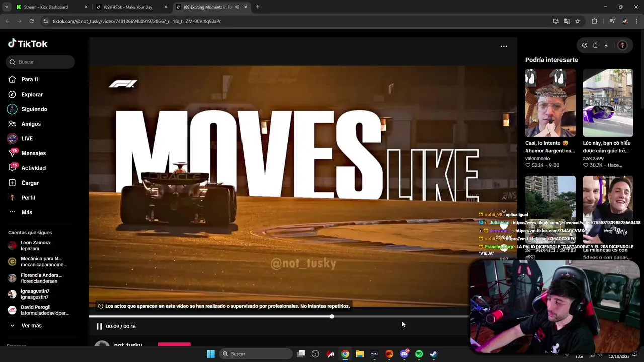Viewport: 644px width, 362px height.
Task: Open the Windows Start menu
Action: point(211,354)
